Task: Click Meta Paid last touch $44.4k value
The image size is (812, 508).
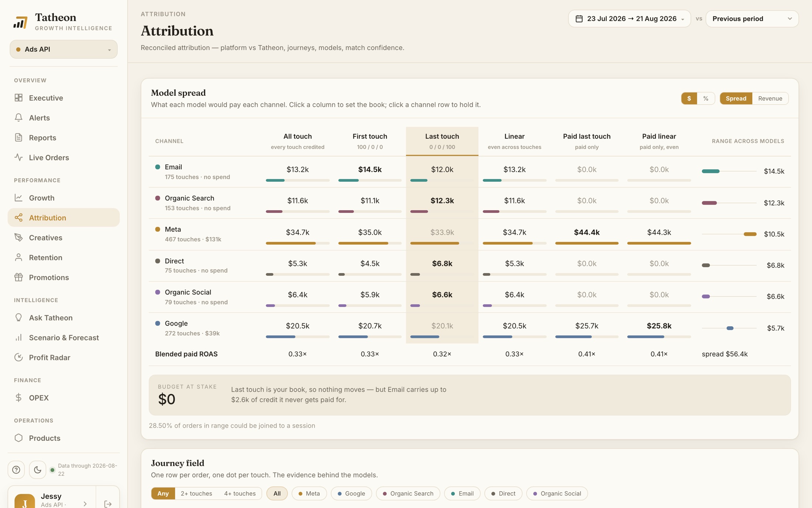Action: coord(586,232)
